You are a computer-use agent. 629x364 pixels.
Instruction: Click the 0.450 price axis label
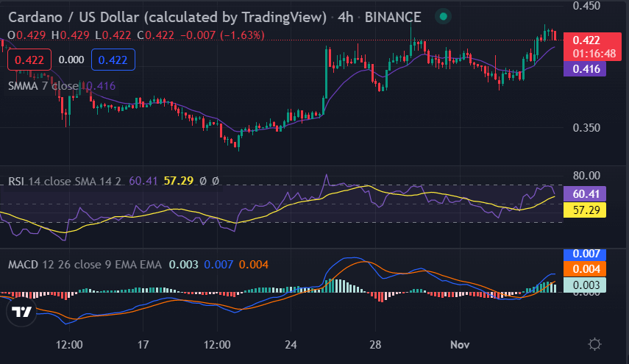coord(586,6)
